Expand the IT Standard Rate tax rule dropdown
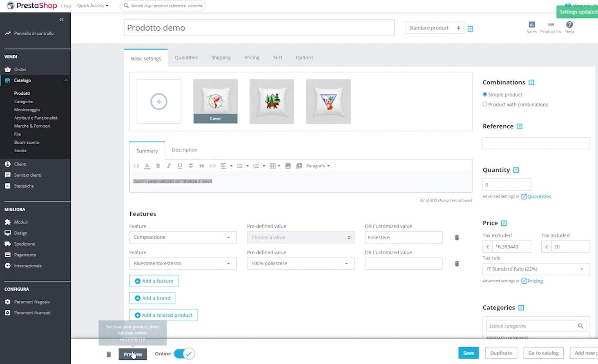Screen dimensions: 598x364 [536, 269]
